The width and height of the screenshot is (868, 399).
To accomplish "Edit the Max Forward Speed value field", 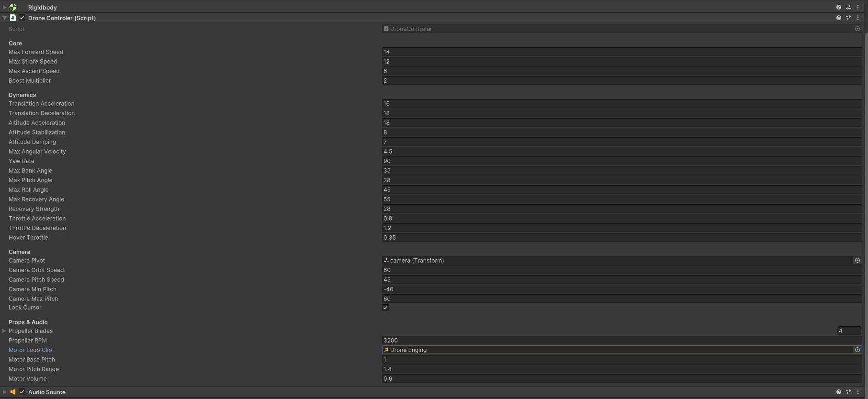I will click(x=622, y=52).
